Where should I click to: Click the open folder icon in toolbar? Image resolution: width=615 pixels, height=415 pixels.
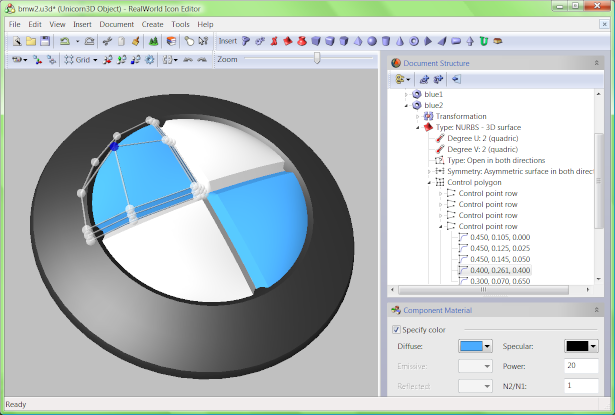(31, 42)
